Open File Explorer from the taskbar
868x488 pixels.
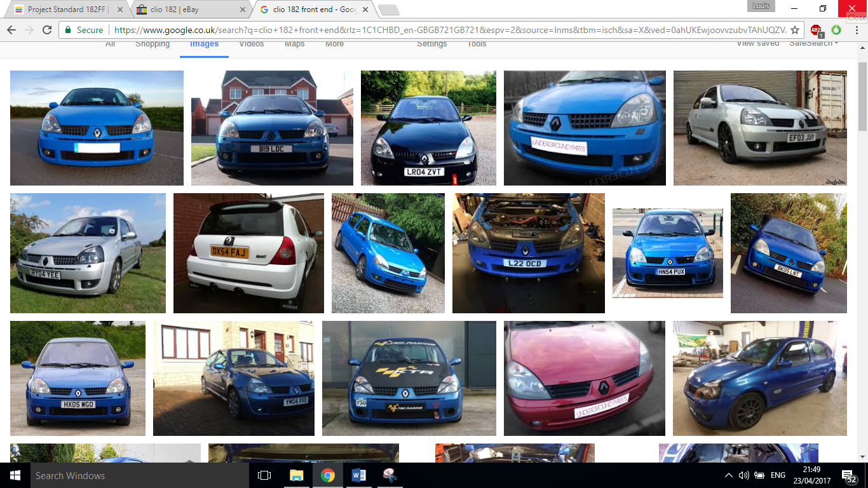tap(296, 475)
